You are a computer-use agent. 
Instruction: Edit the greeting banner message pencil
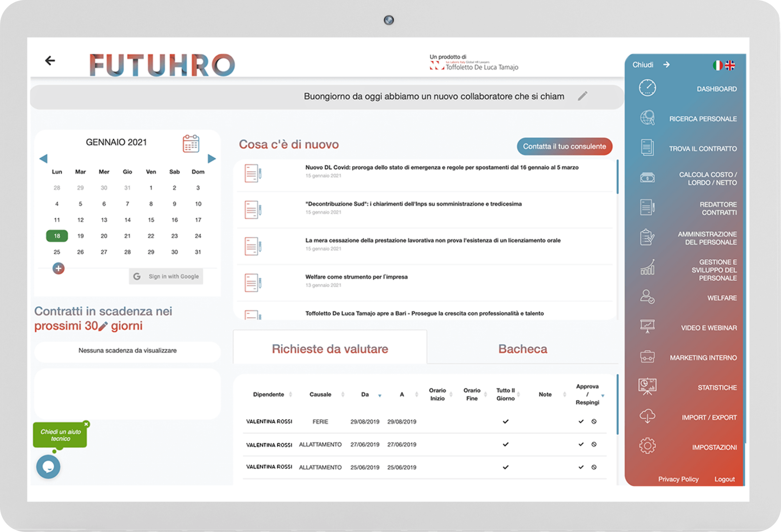pyautogui.click(x=582, y=96)
